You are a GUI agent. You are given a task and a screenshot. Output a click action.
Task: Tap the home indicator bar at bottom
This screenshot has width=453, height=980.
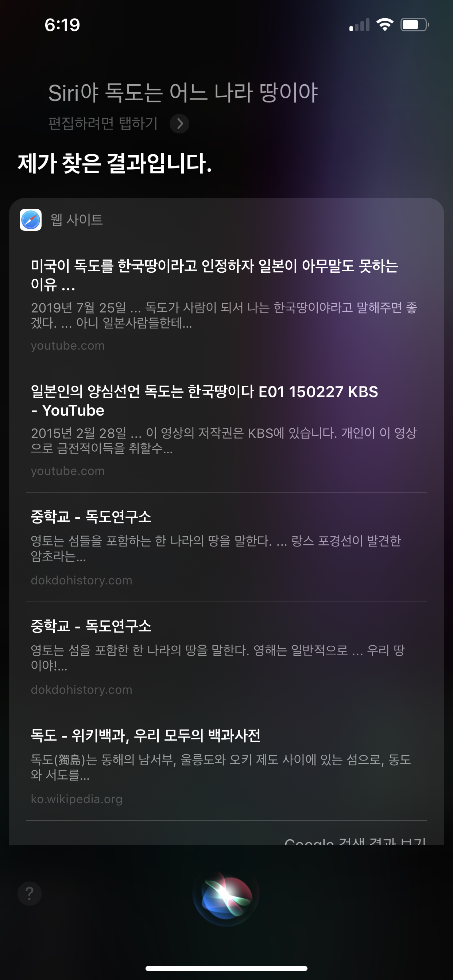tap(226, 968)
